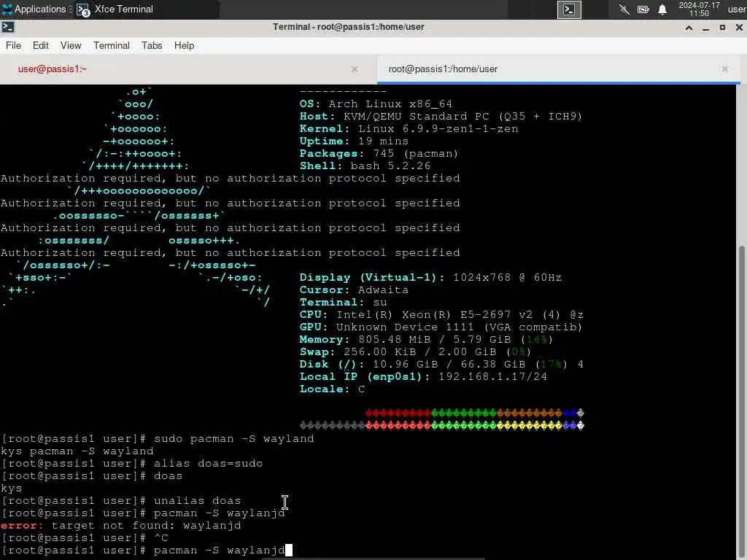Click the date and time clock
The height and width of the screenshot is (560, 747).
tap(699, 9)
